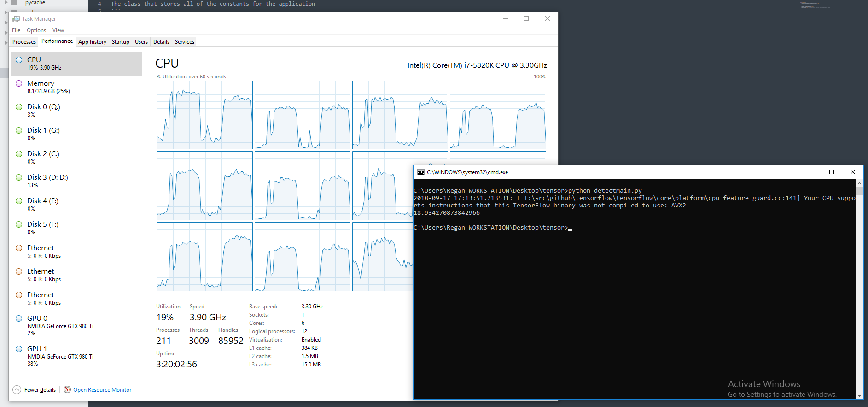Viewport: 868px width, 407px height.
Task: Switch to the Users tab
Action: pos(141,42)
